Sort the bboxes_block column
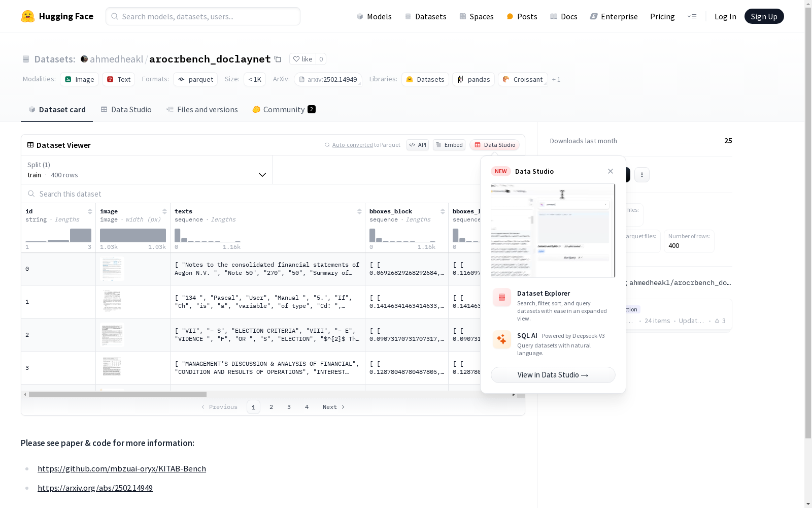 (x=443, y=211)
